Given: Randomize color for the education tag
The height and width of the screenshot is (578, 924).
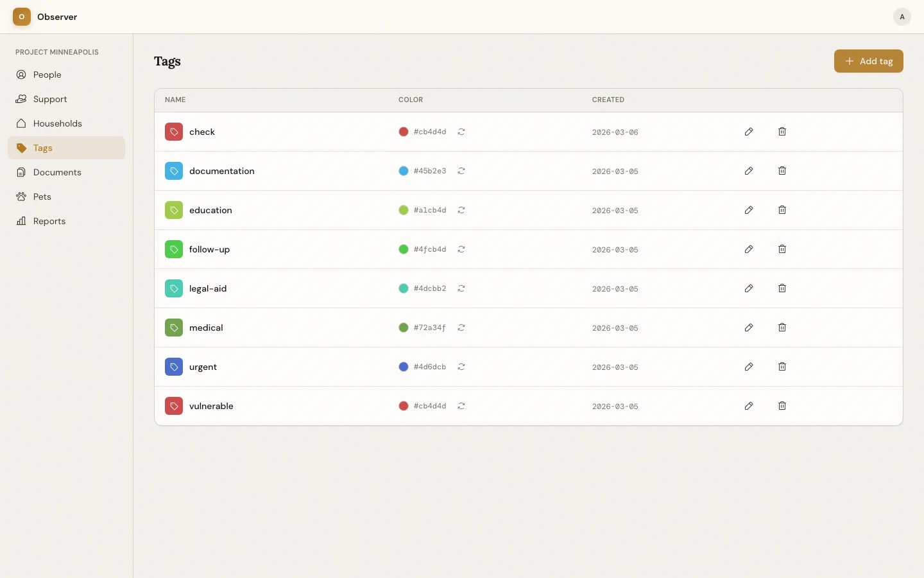Looking at the screenshot, I should tap(461, 210).
